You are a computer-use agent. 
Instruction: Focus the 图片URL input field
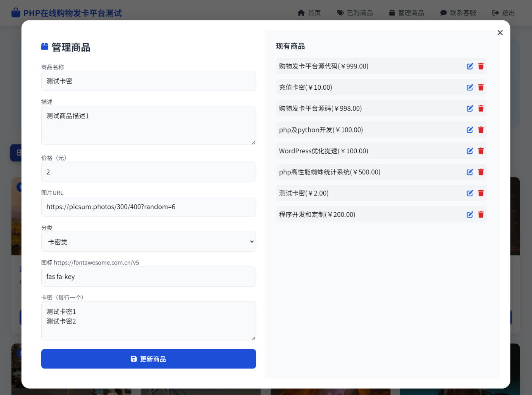(148, 207)
